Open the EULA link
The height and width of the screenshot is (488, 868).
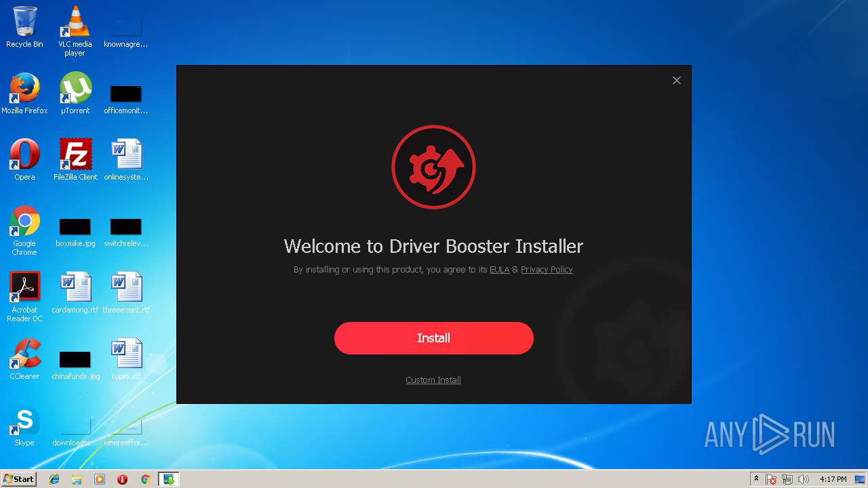coord(499,270)
